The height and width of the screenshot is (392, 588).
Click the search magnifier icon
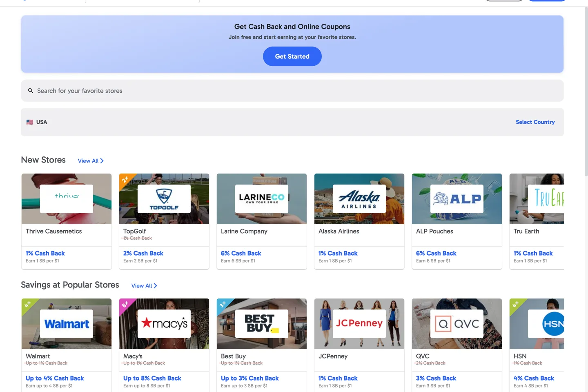click(30, 91)
